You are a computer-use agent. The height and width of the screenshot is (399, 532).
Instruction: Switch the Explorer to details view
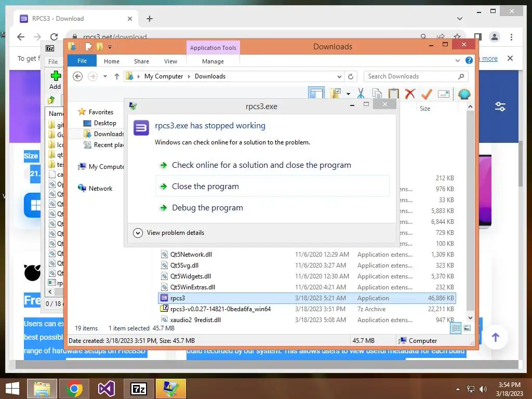456,328
